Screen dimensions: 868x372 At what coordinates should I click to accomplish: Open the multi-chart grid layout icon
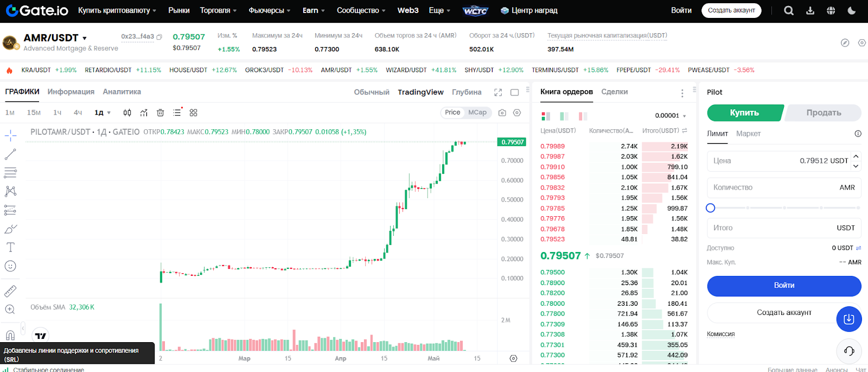[x=194, y=112]
